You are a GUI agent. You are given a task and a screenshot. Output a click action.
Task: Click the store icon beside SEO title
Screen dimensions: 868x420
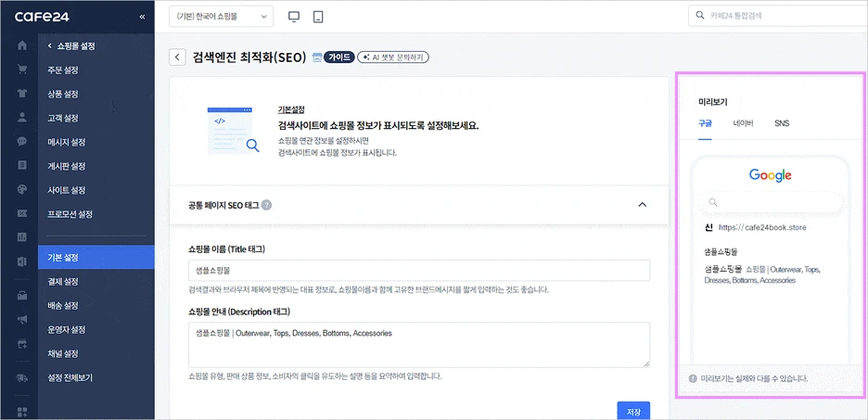point(316,57)
